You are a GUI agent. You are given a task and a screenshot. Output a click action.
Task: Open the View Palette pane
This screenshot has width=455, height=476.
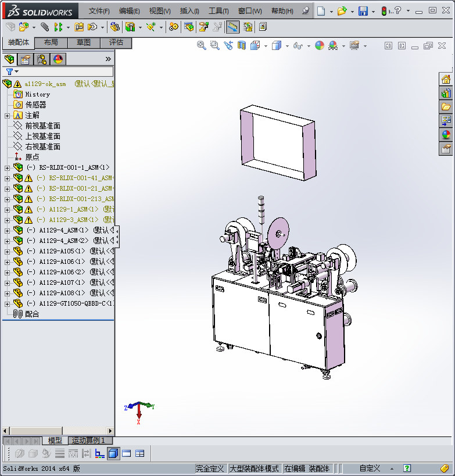click(446, 121)
